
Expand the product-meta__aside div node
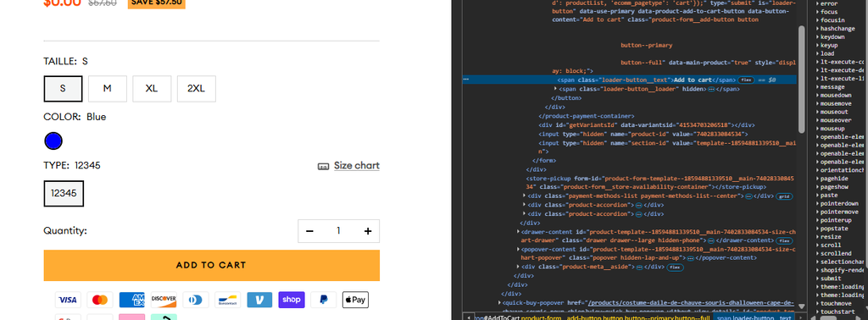519,268
